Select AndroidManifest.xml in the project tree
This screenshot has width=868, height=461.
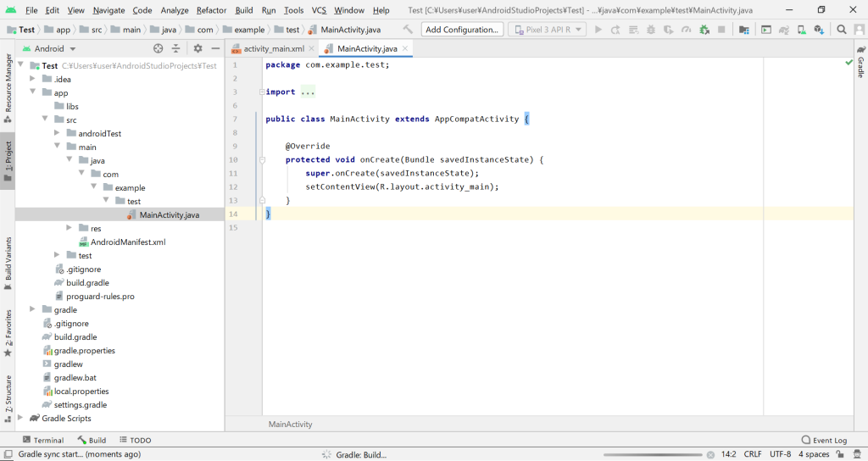127,242
